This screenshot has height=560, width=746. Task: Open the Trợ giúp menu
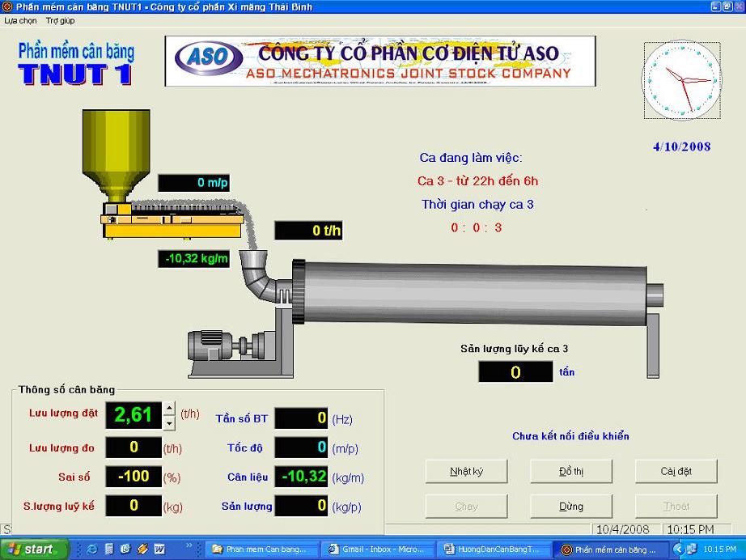[x=60, y=20]
